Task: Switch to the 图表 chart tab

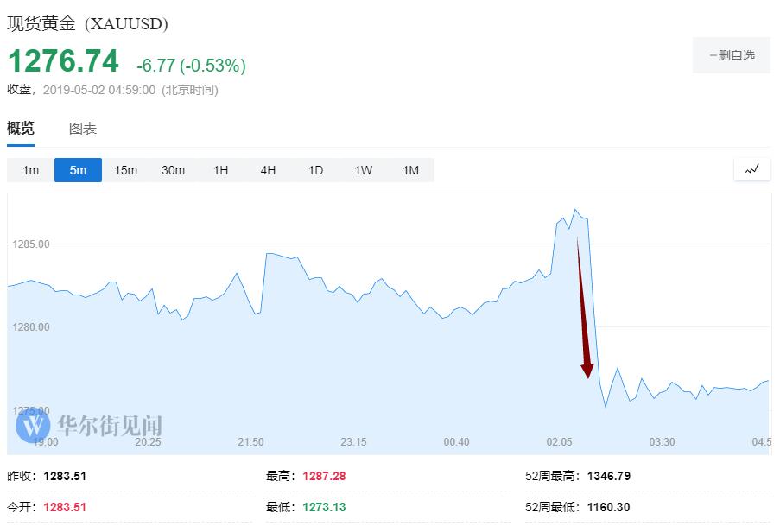Action: point(83,129)
